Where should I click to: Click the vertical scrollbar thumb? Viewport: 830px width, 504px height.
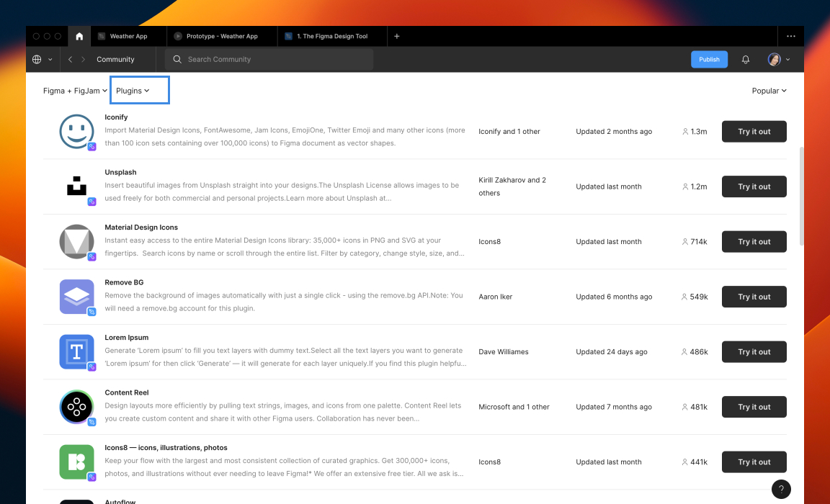click(x=801, y=197)
